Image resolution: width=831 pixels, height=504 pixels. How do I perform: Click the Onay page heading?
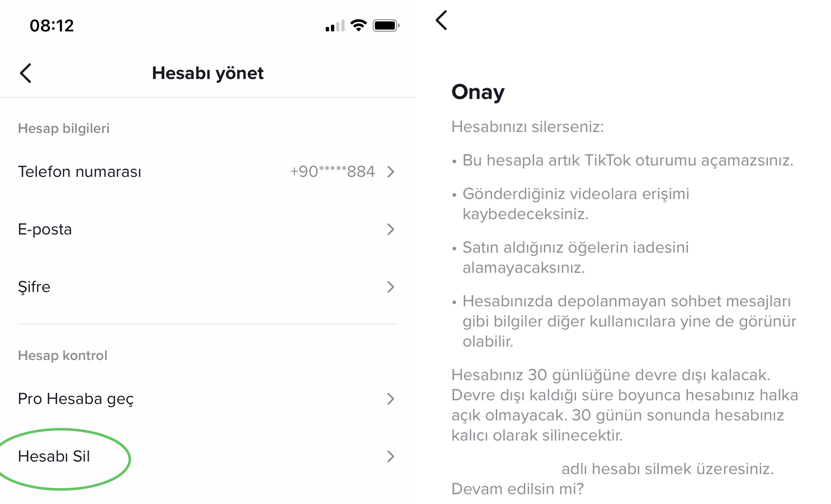pos(478,92)
